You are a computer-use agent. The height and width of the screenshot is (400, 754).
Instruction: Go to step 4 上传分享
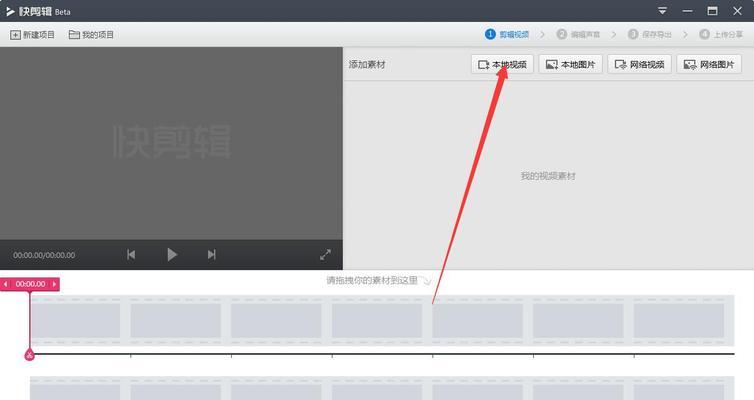[721, 35]
